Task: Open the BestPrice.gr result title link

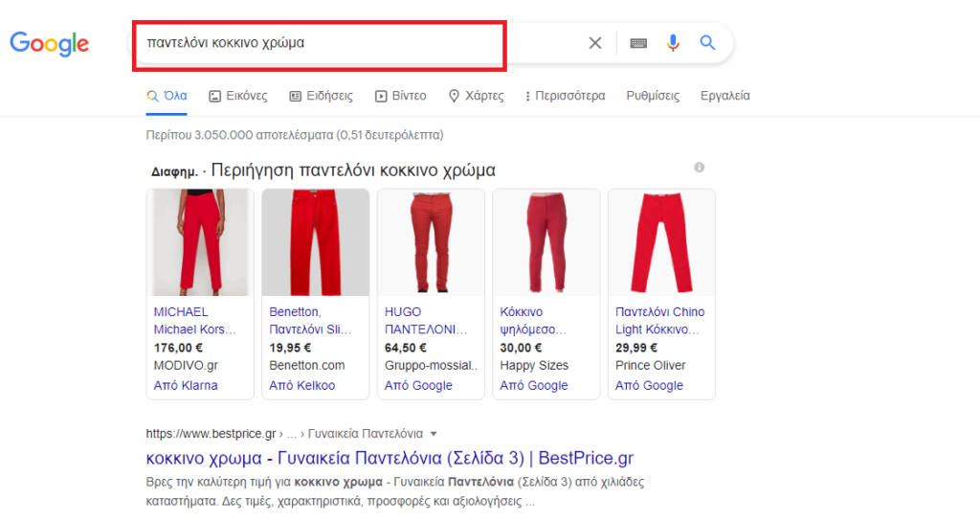Action: pyautogui.click(x=390, y=458)
